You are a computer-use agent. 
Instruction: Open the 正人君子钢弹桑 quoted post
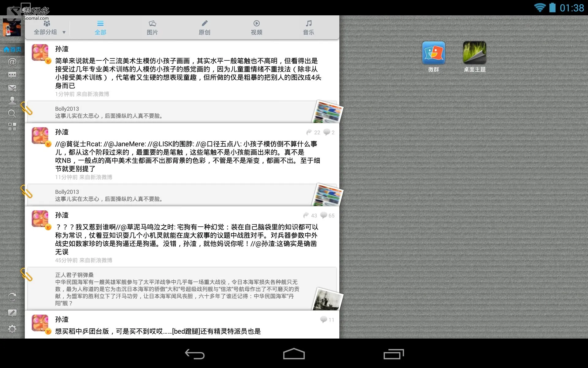pyautogui.click(x=182, y=289)
